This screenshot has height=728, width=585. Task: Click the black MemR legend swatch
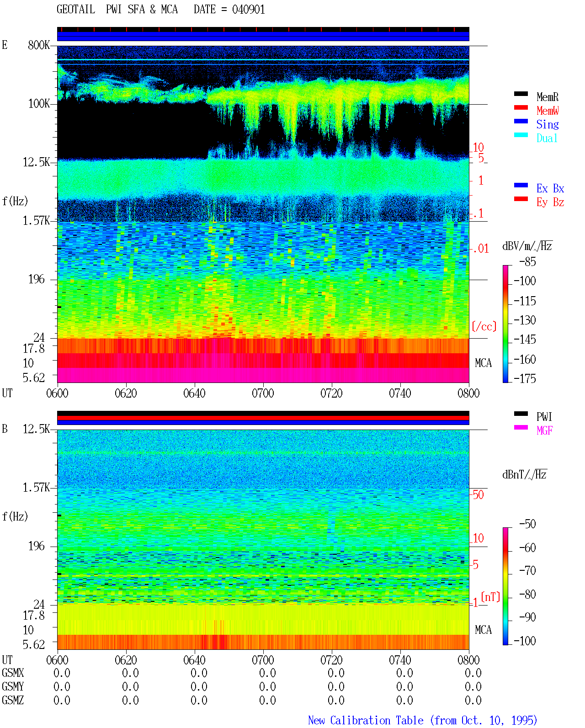[x=521, y=94]
